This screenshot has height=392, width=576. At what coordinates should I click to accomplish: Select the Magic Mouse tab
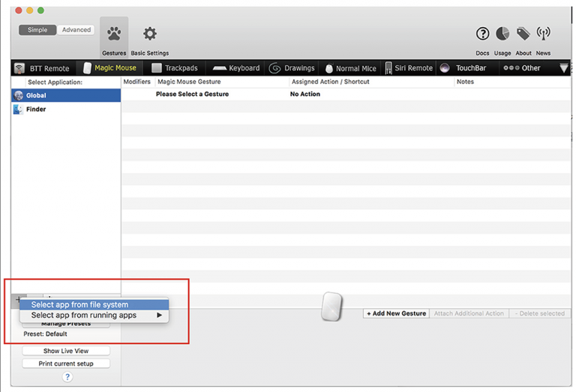pos(109,68)
